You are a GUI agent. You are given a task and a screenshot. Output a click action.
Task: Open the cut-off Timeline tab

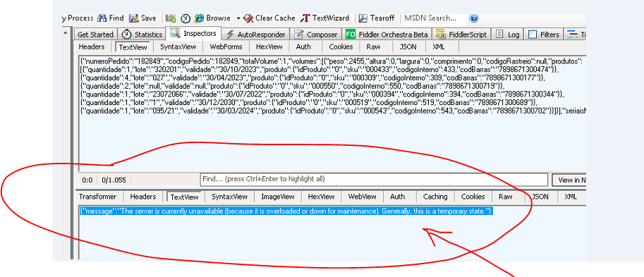coord(575,35)
